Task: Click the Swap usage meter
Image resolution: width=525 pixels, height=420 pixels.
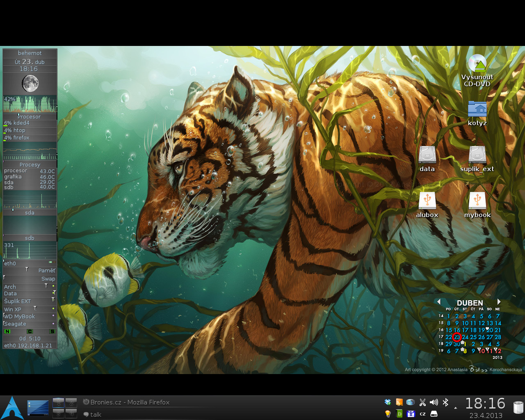Action: coord(30,278)
